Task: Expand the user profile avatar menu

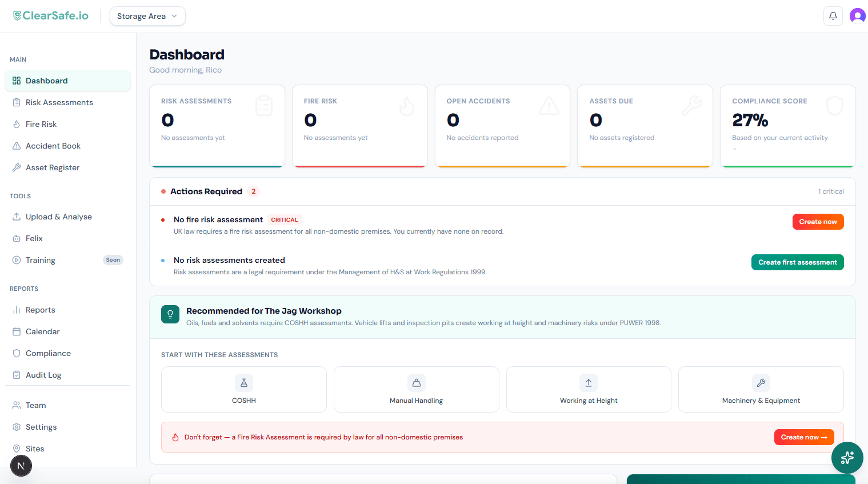Action: pos(858,15)
